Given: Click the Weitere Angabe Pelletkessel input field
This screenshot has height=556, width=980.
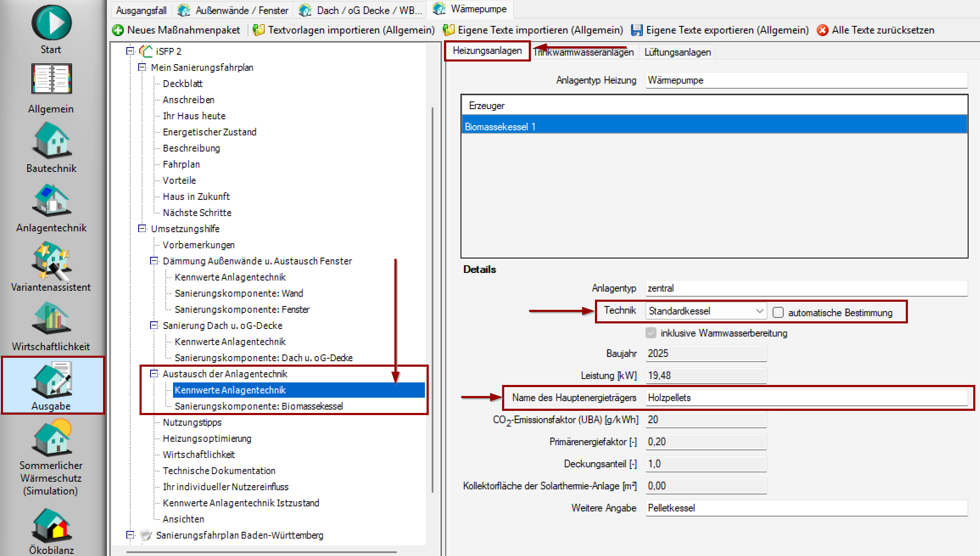Looking at the screenshot, I should point(806,508).
